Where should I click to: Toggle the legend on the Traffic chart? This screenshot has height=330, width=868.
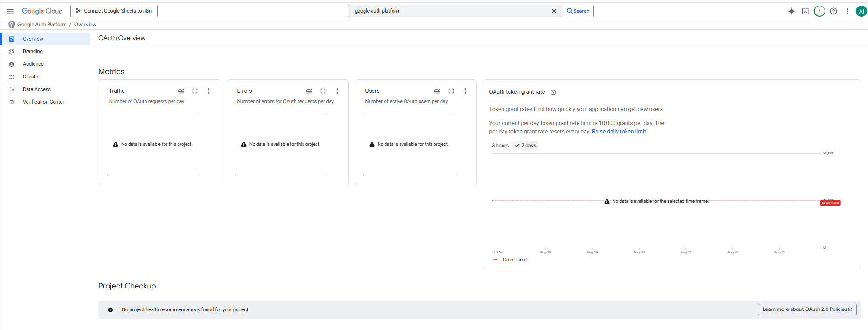coord(181,91)
